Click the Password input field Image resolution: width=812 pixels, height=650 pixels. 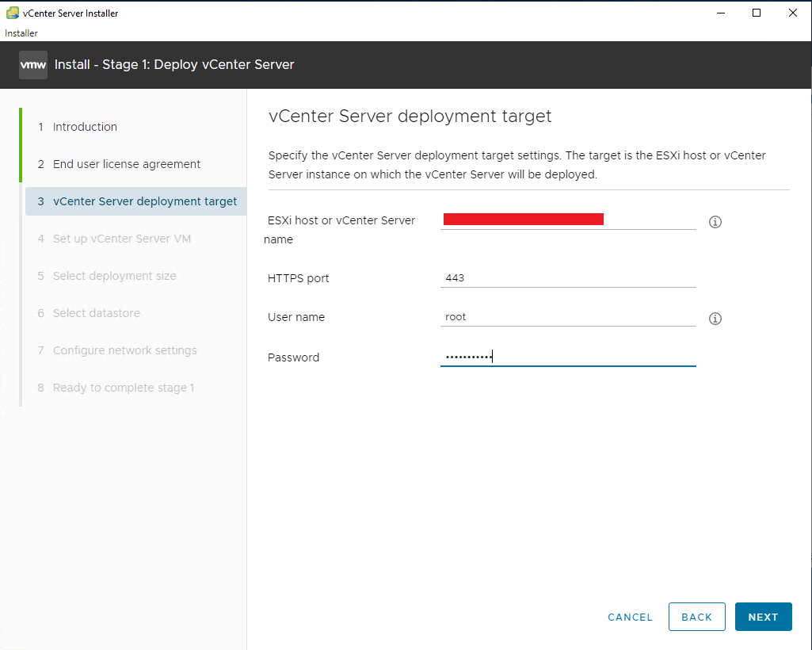(x=568, y=357)
